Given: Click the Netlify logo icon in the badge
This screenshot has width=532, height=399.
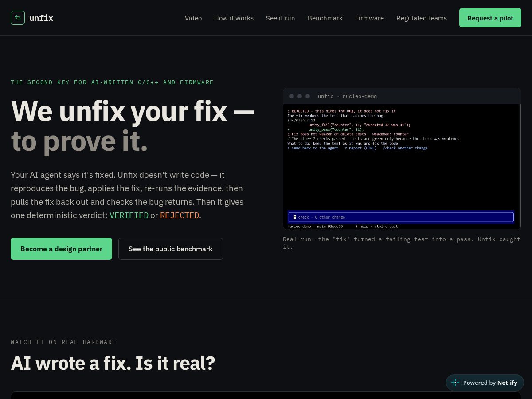Looking at the screenshot, I should point(455,383).
